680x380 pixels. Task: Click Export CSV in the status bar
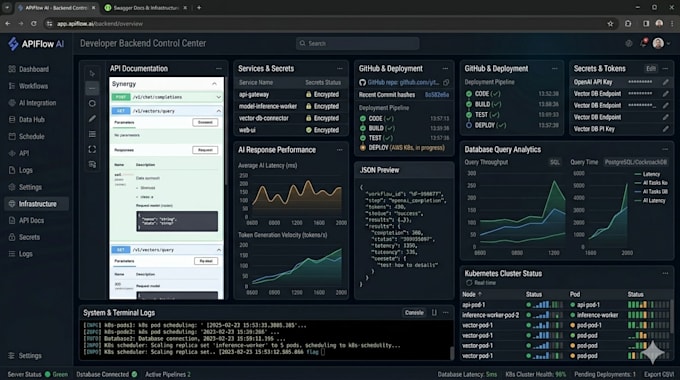(659, 374)
